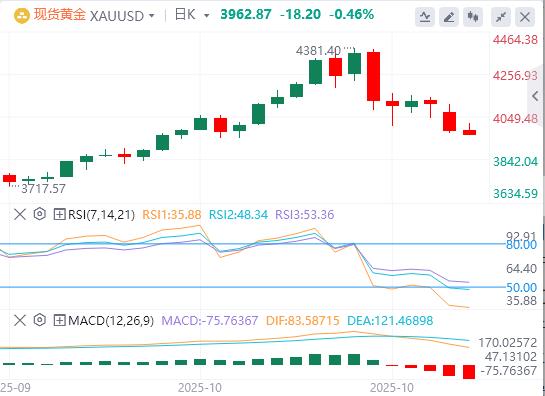The width and height of the screenshot is (545, 396).
Task: Click the 4049.48 price axis label
Action: (515, 119)
